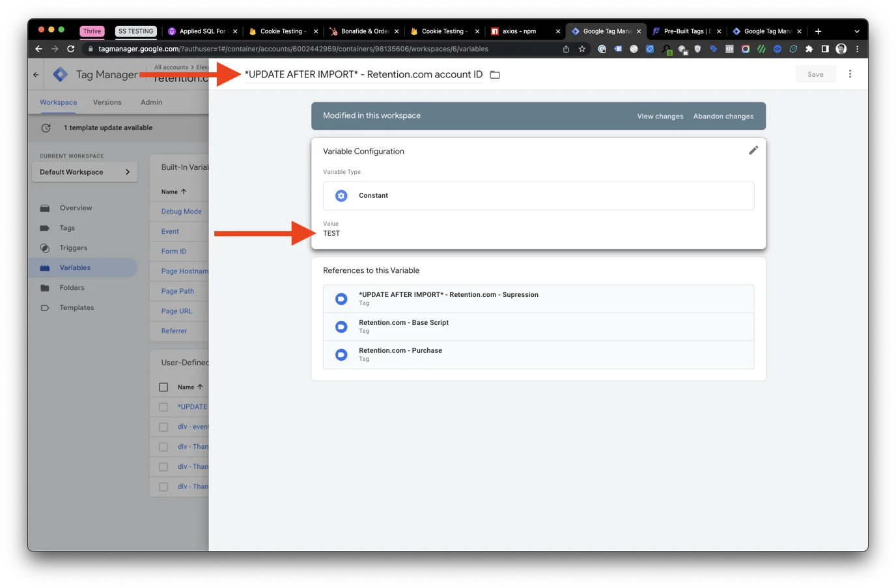The height and width of the screenshot is (588, 896).
Task: Open the Chrome extensions puzzle icon
Action: coord(809,49)
